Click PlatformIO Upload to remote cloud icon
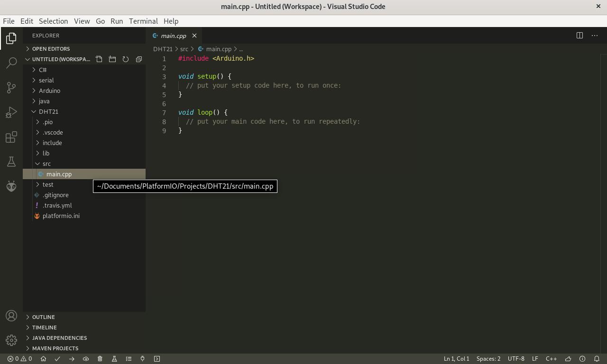Image resolution: width=607 pixels, height=364 pixels. [x=86, y=359]
